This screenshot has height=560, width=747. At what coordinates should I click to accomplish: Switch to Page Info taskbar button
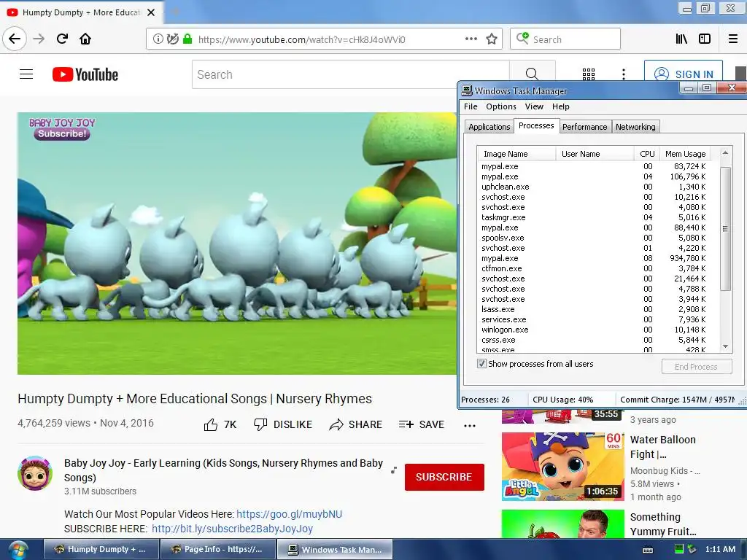pyautogui.click(x=217, y=550)
